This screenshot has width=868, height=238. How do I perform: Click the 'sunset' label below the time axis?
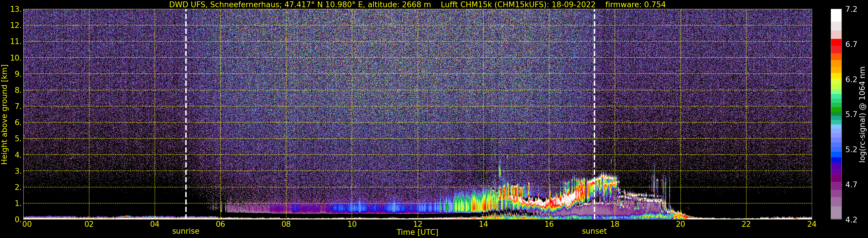point(594,231)
